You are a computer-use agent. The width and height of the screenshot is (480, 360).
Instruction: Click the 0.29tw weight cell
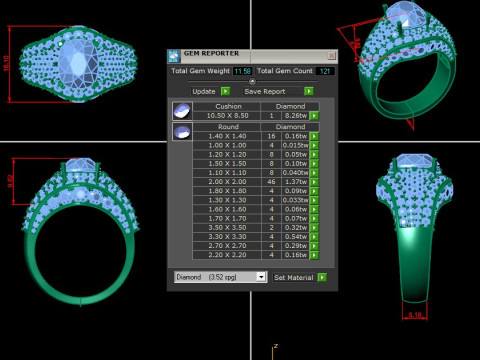295,246
